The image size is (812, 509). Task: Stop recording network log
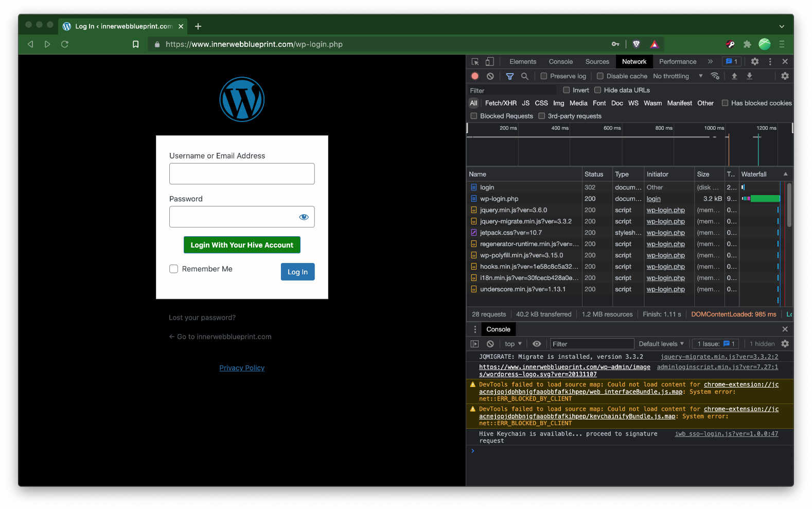click(x=475, y=76)
